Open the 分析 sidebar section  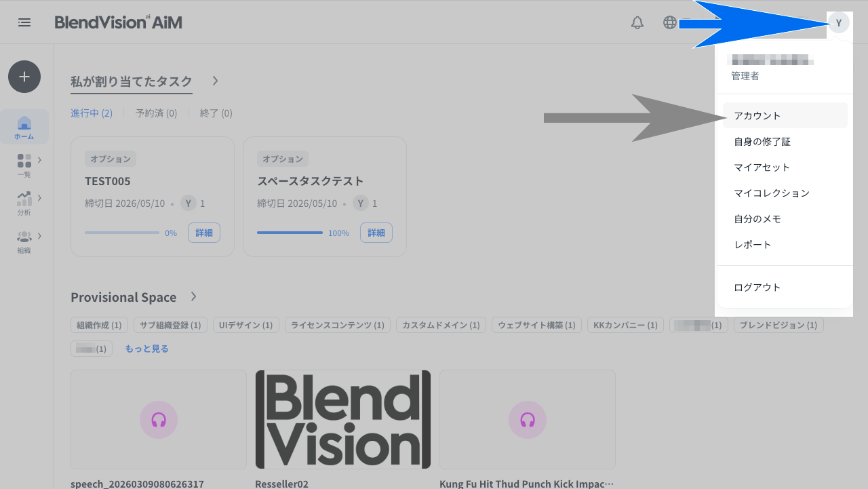point(24,203)
